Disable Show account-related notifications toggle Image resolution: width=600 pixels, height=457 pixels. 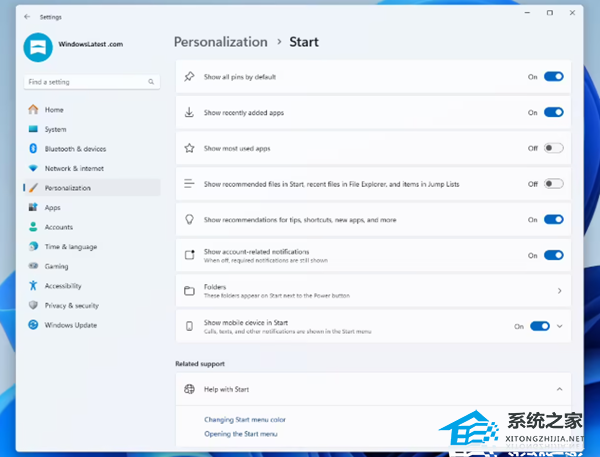[554, 255]
